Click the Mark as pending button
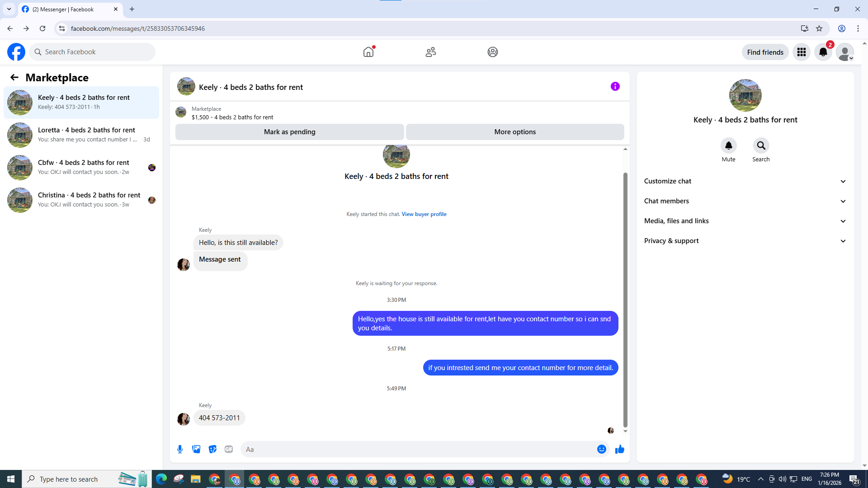 click(289, 132)
